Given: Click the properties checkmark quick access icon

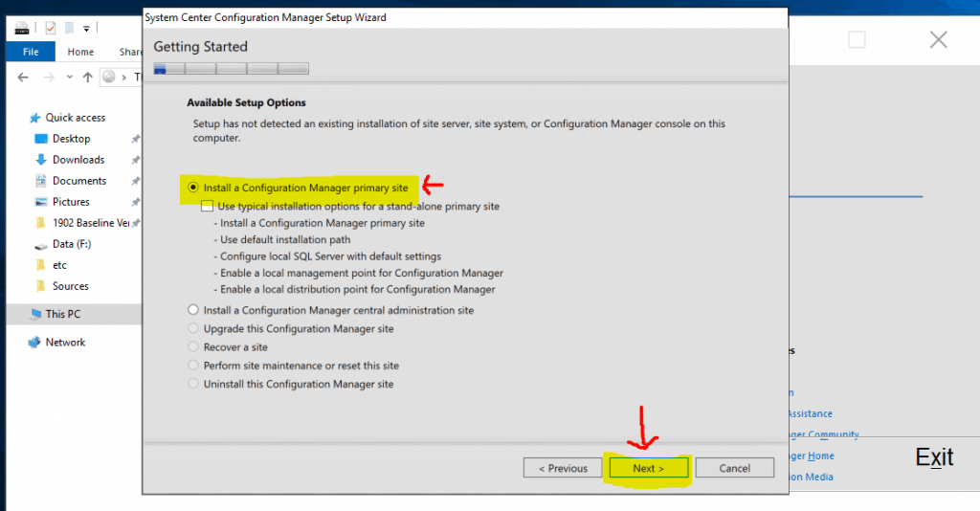Looking at the screenshot, I should [x=51, y=28].
